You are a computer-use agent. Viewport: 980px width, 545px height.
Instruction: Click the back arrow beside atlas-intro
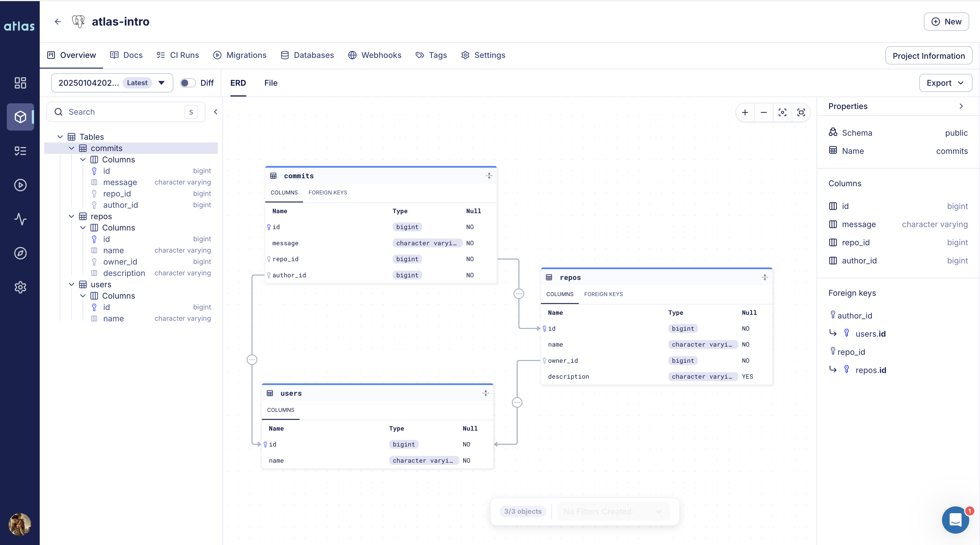pos(58,22)
